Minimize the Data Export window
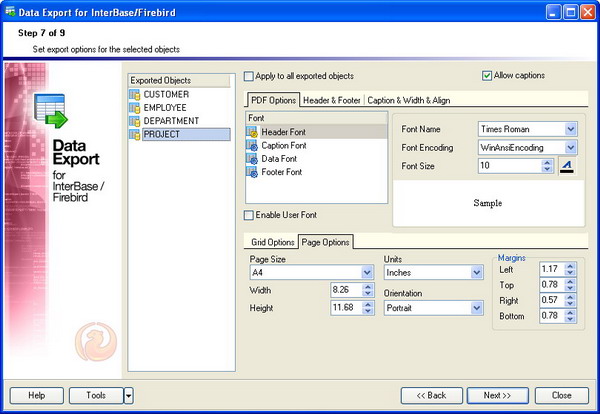The width and height of the screenshot is (600, 414). pyautogui.click(x=553, y=12)
